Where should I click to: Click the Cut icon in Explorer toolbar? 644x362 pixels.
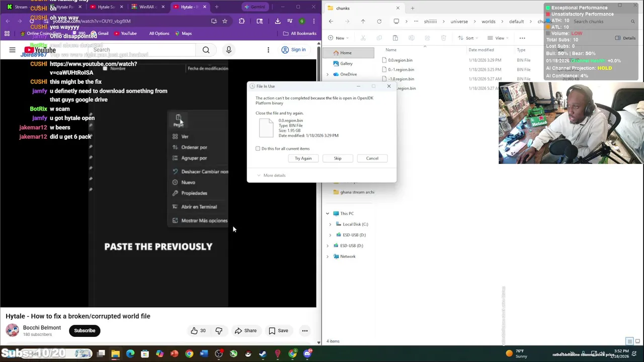[363, 38]
